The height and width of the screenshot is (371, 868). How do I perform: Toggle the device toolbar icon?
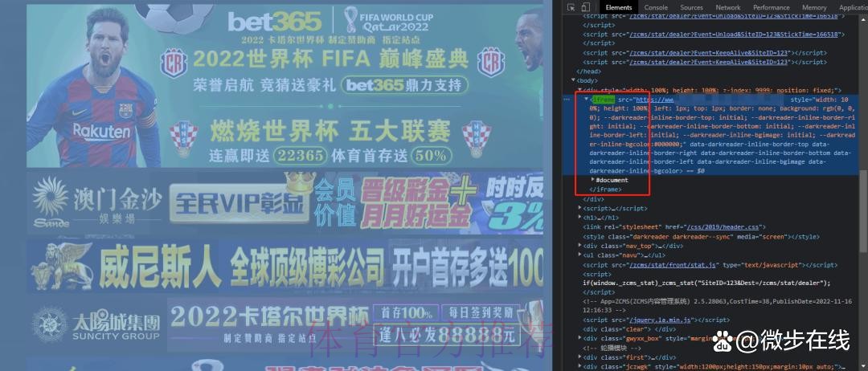pyautogui.click(x=586, y=7)
